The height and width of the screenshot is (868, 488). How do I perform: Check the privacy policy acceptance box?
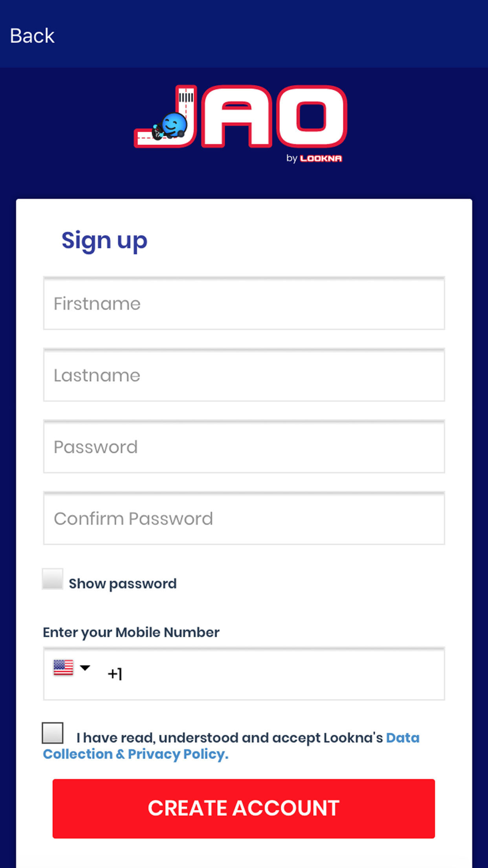53,733
